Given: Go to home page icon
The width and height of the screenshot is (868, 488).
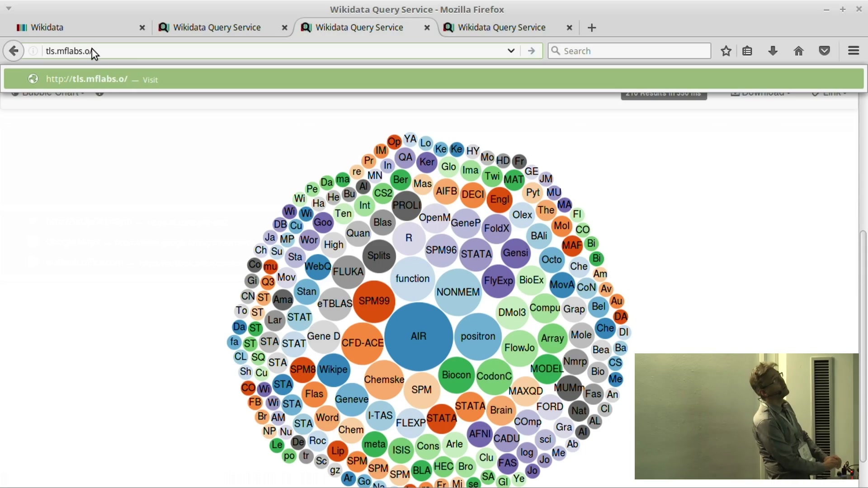Looking at the screenshot, I should click(799, 51).
